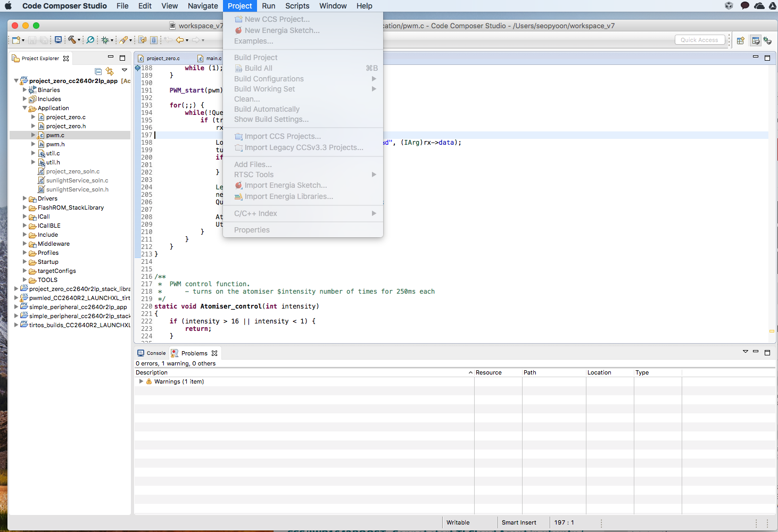Click Smart Insert in the status bar
This screenshot has height=532, width=778.
(519, 522)
